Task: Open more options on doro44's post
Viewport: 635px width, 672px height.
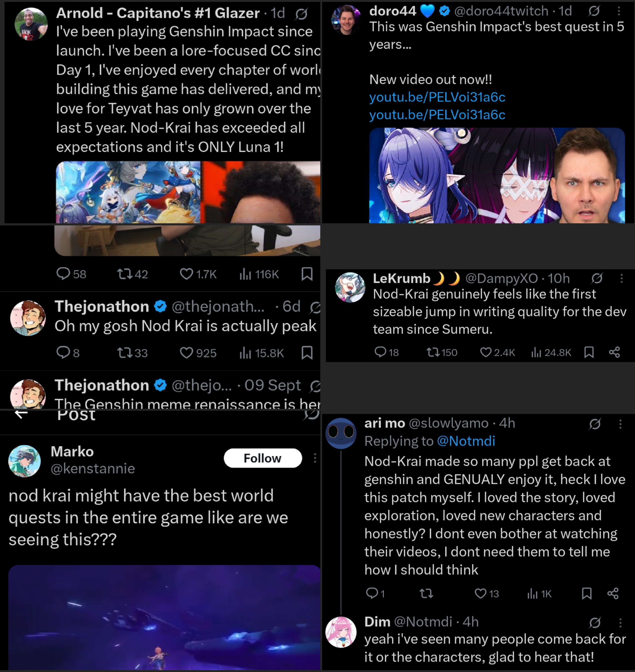Action: [619, 11]
